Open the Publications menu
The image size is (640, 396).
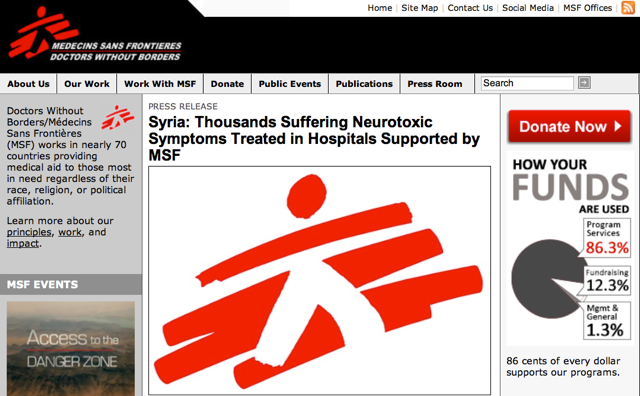(x=364, y=84)
